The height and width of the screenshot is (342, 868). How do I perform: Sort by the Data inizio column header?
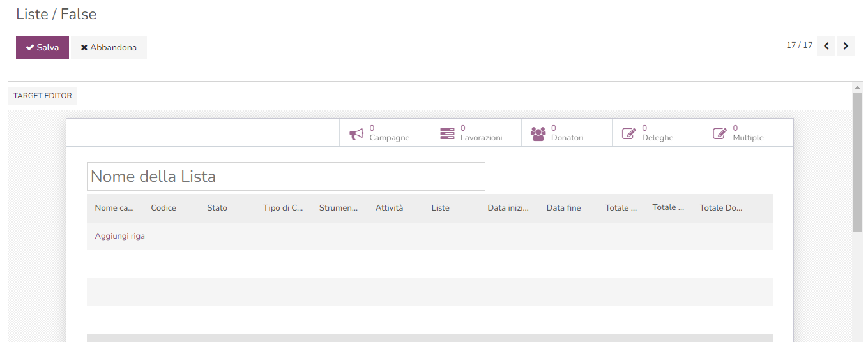click(508, 208)
